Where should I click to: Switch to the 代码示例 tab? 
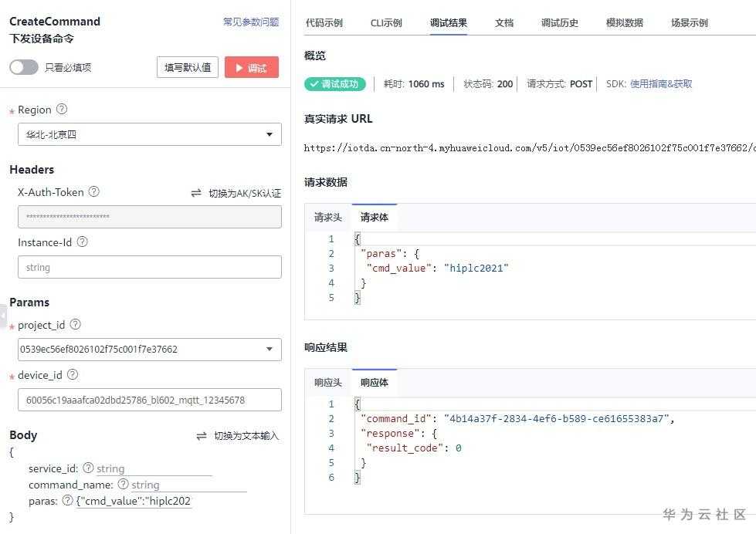click(x=324, y=23)
